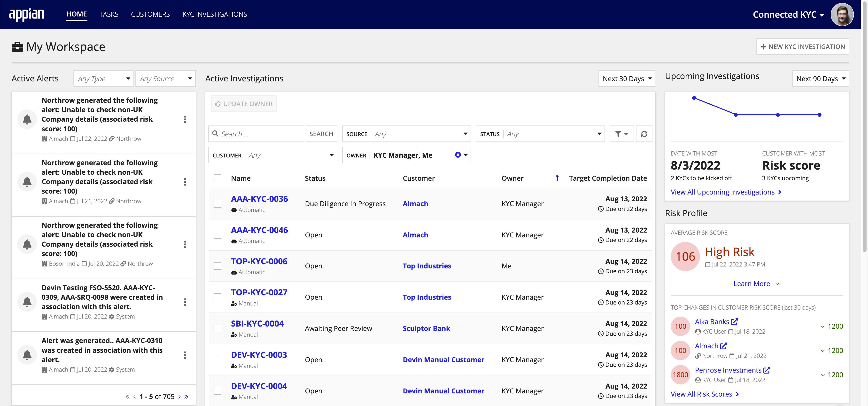Click the refresh icon in investigations grid
The width and height of the screenshot is (868, 406).
coord(643,134)
